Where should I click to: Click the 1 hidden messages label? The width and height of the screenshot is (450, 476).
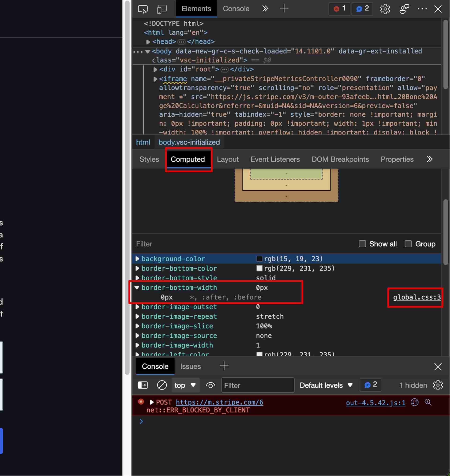tap(413, 385)
